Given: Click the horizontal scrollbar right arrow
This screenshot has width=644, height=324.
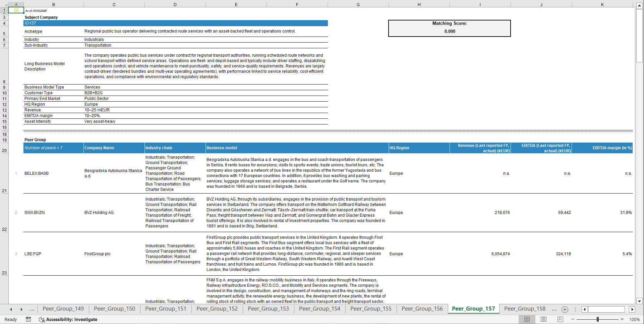Looking at the screenshot, I should point(632,309).
